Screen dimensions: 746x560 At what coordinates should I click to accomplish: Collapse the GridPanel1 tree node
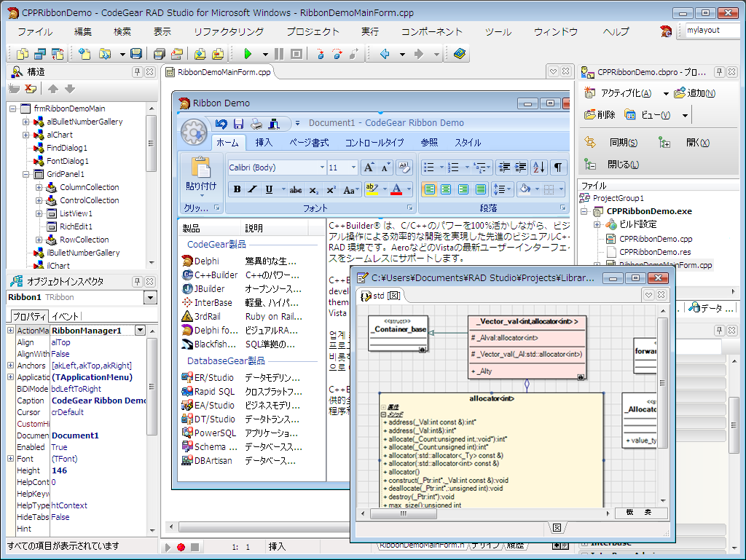pyautogui.click(x=25, y=175)
